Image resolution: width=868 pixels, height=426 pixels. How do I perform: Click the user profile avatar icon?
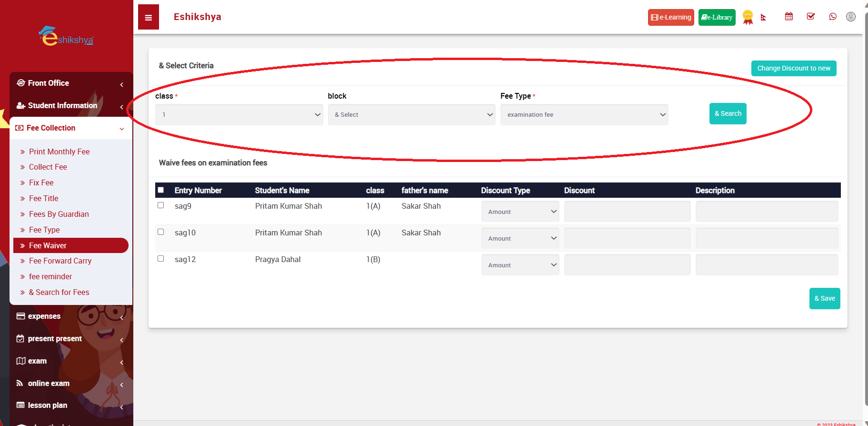click(850, 17)
